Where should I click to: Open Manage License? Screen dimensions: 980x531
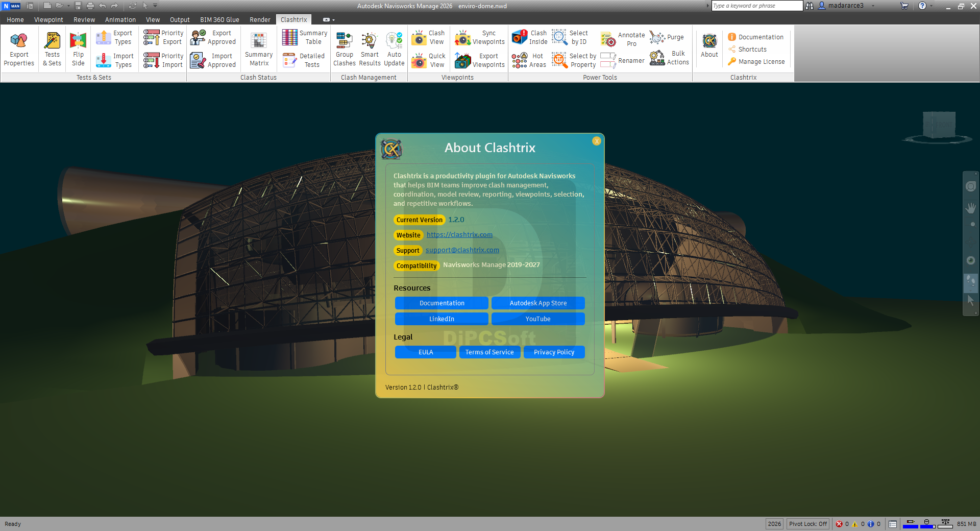tap(756, 62)
